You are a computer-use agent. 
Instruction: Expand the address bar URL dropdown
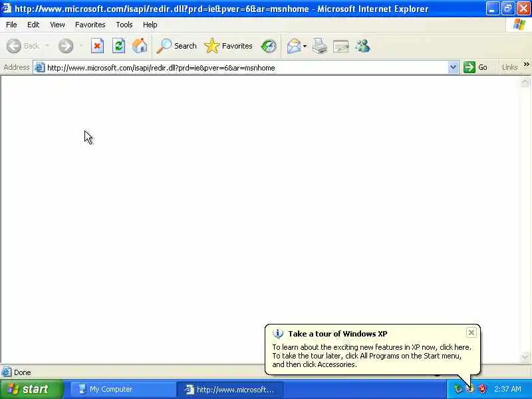(453, 67)
